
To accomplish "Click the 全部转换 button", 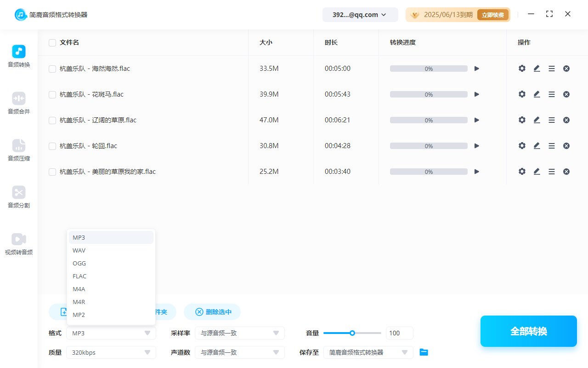I will (x=528, y=331).
